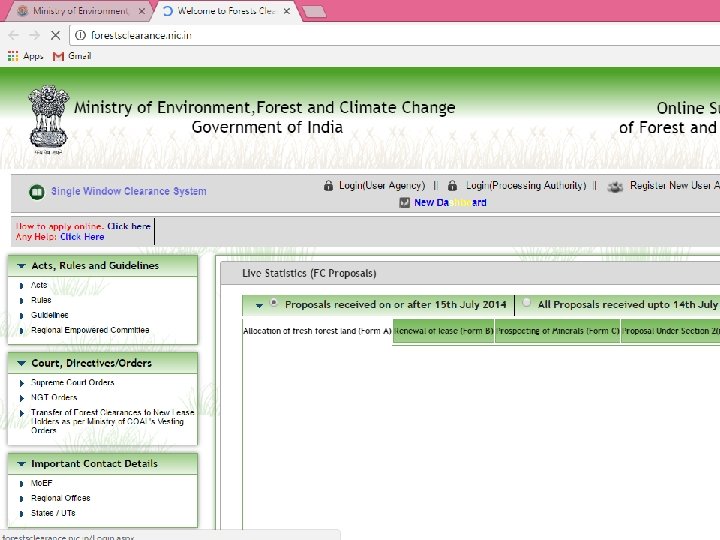Viewport: 720px width, 540px height.
Task: Open Supreme Court Orders link
Action: (73, 382)
